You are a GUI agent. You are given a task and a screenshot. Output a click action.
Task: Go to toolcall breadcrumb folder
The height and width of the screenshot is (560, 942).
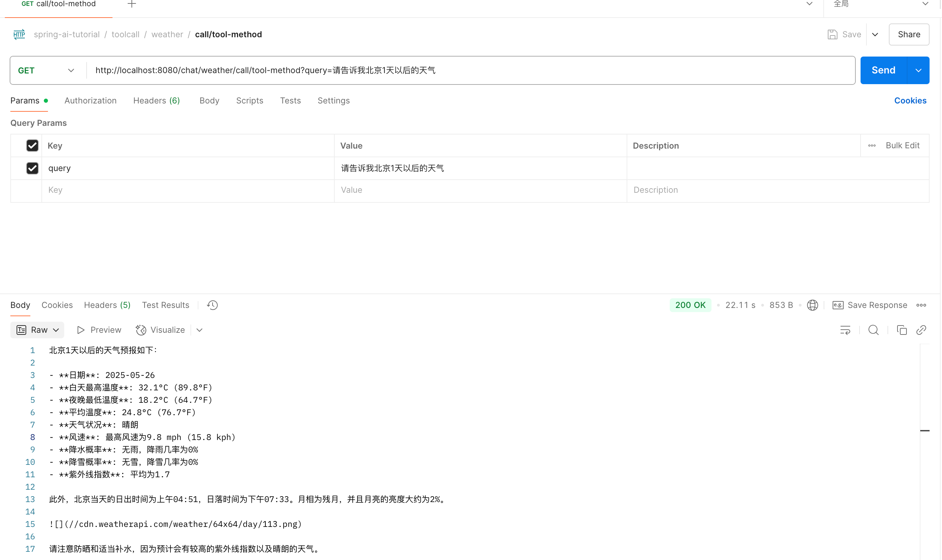pyautogui.click(x=125, y=34)
